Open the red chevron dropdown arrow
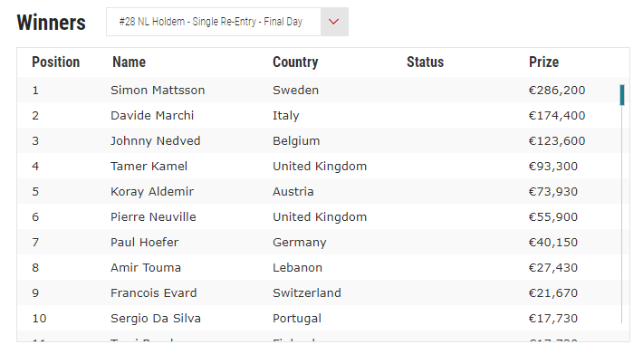Viewport: 643px width, 364px height. (x=334, y=22)
